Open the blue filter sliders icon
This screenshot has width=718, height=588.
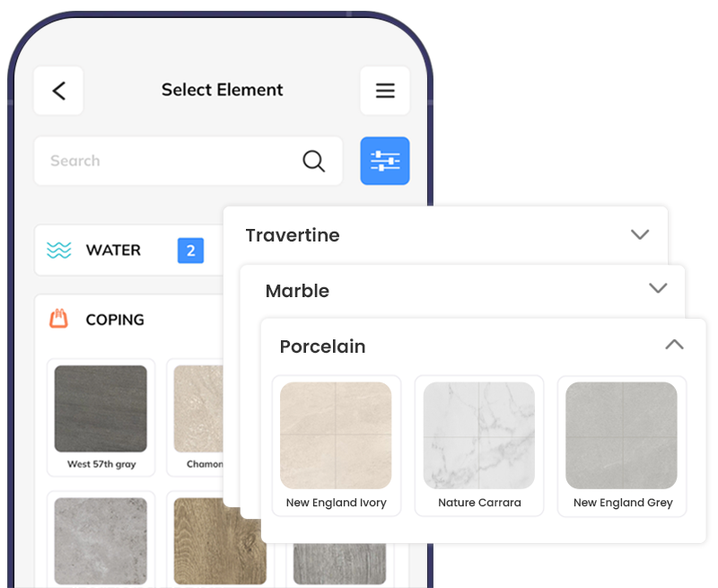tap(385, 160)
